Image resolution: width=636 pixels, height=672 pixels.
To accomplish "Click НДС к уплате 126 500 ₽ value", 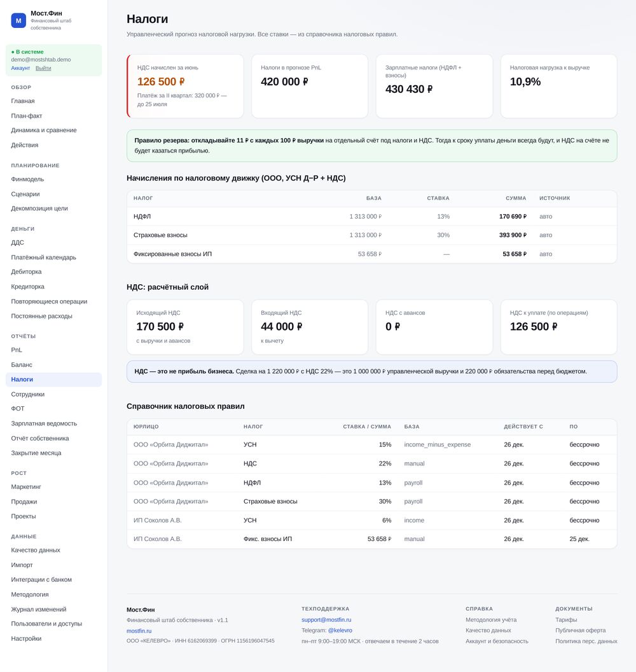I will coord(534,327).
